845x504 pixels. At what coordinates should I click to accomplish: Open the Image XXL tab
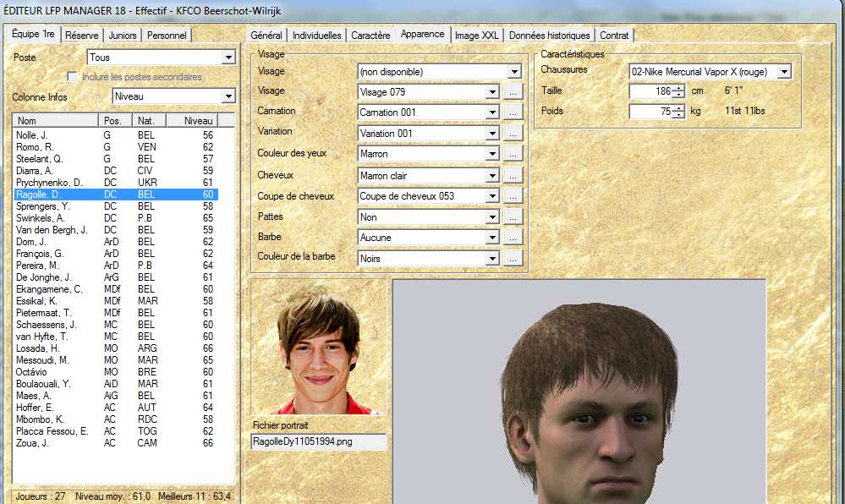477,36
